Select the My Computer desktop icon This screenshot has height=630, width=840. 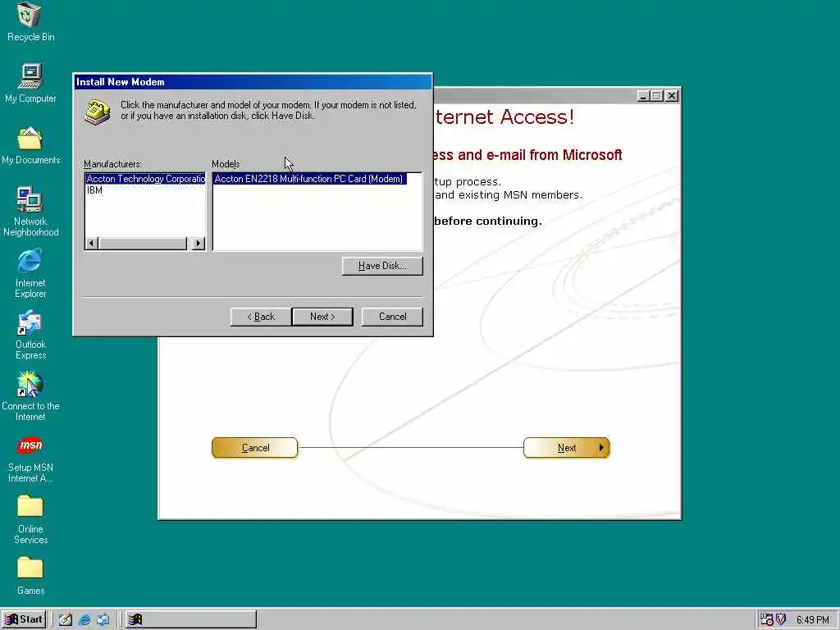(x=30, y=76)
